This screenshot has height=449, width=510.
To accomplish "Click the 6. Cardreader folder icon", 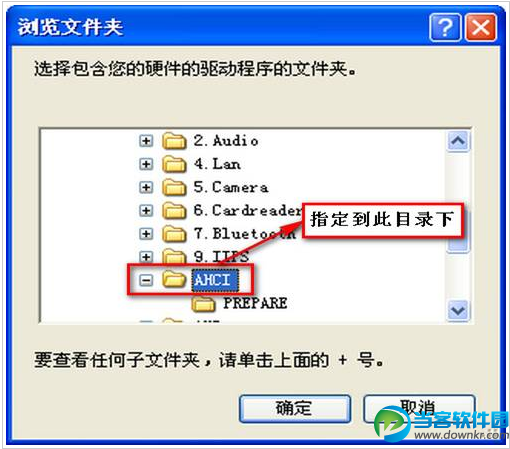I will point(174,211).
